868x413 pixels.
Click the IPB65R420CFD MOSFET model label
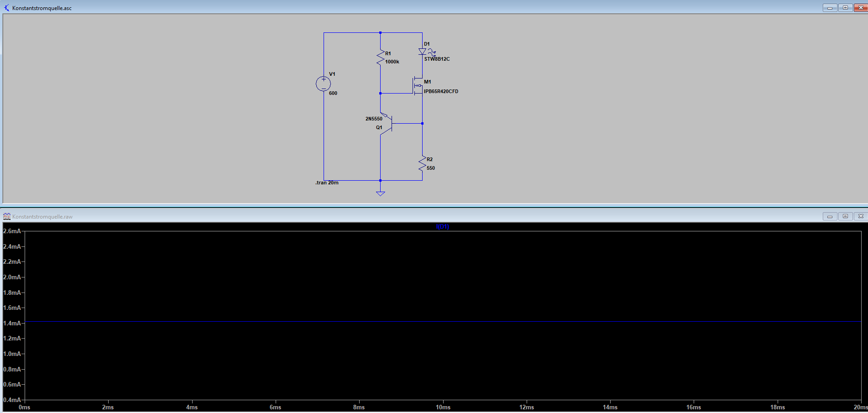(441, 91)
